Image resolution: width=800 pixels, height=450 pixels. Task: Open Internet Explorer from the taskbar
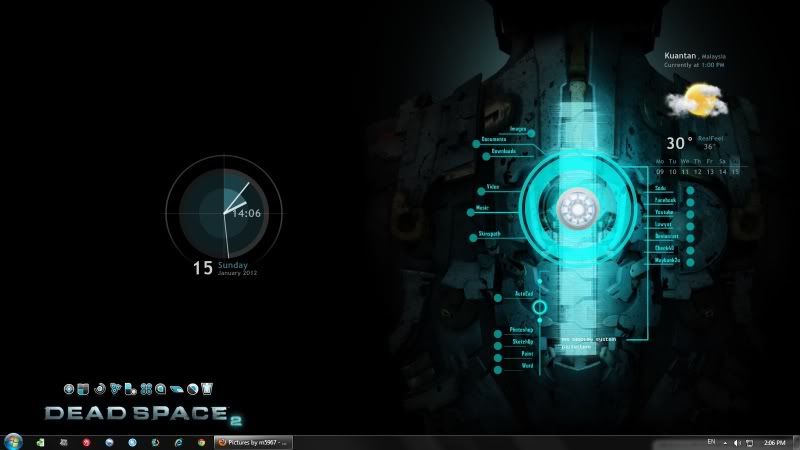point(178,442)
